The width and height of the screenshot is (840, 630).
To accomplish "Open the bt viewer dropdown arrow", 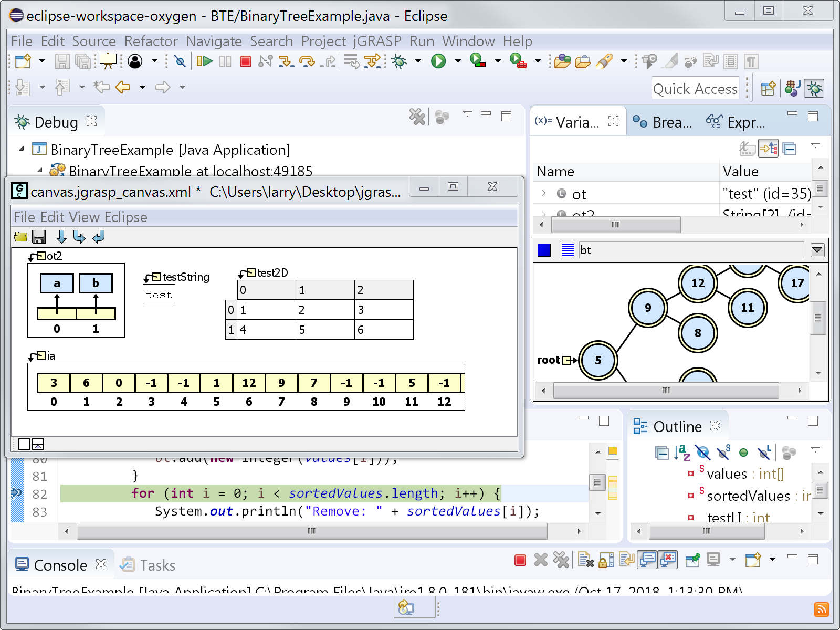I will [x=817, y=250].
